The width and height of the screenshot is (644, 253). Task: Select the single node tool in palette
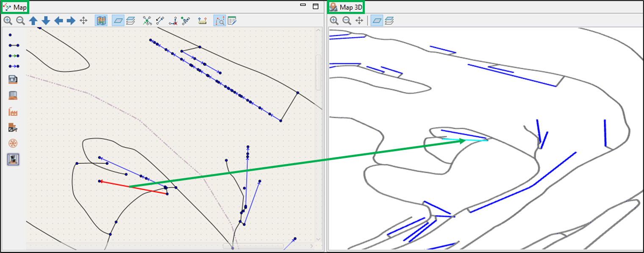tap(10, 35)
